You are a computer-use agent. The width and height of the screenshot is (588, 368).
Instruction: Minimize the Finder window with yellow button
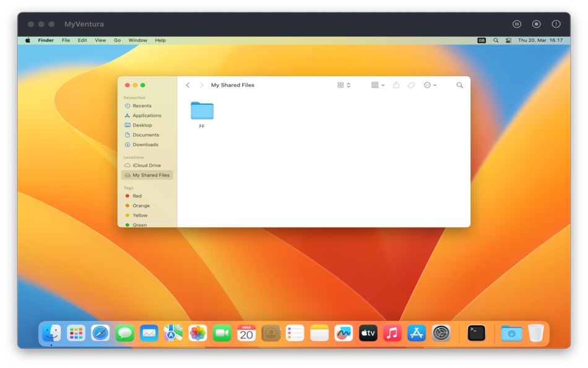(135, 85)
